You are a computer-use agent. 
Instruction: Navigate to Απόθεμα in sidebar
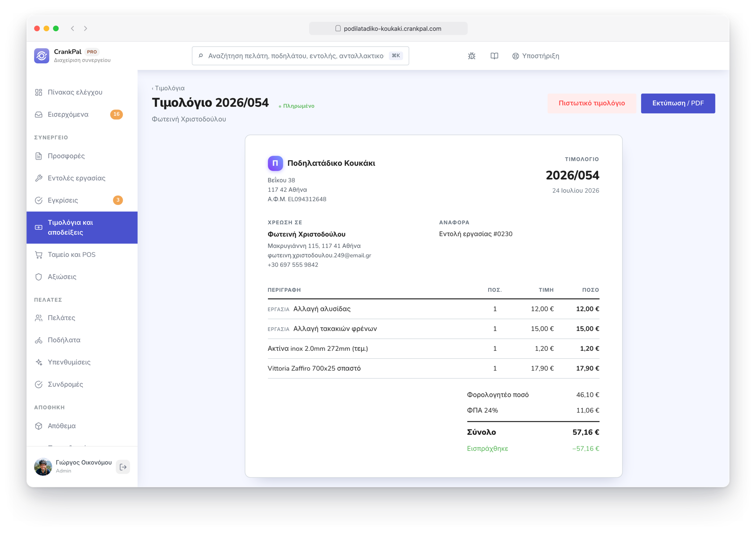(x=82, y=426)
